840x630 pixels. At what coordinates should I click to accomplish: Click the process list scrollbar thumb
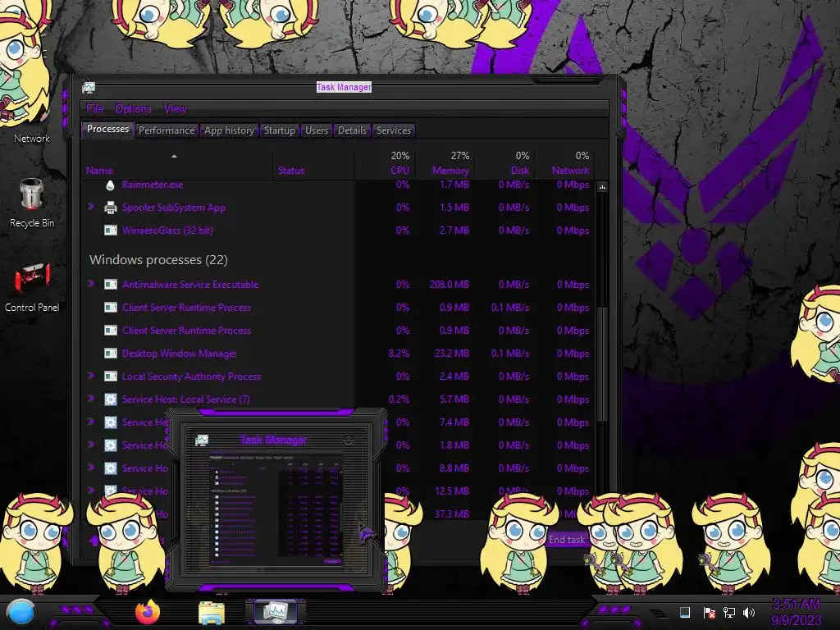pyautogui.click(x=602, y=364)
